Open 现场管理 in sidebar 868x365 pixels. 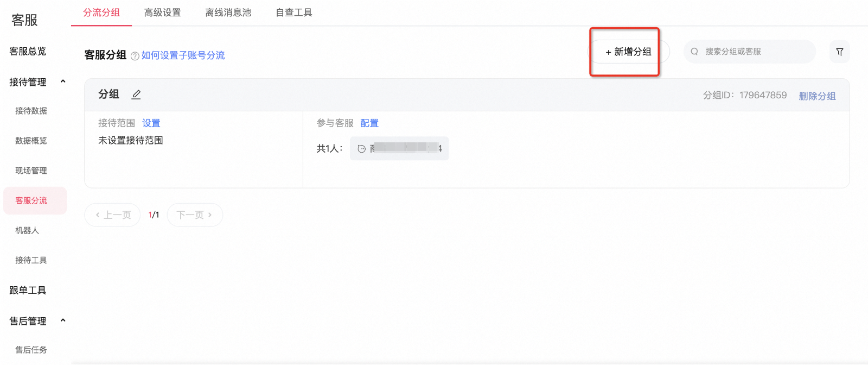pos(31,171)
